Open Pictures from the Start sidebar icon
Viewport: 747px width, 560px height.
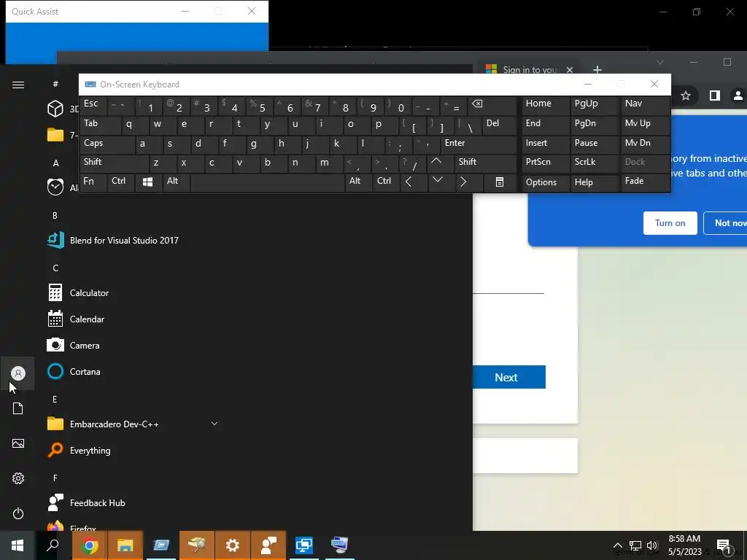[18, 443]
